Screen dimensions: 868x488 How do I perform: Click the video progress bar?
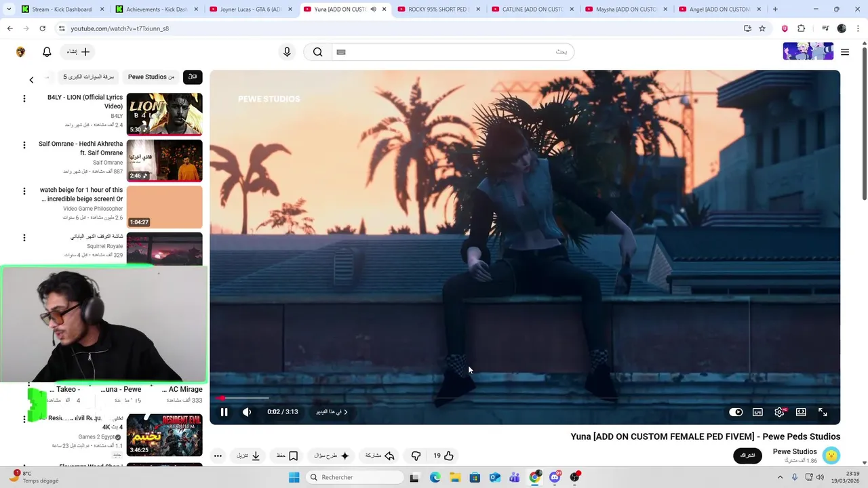pyautogui.click(x=525, y=398)
